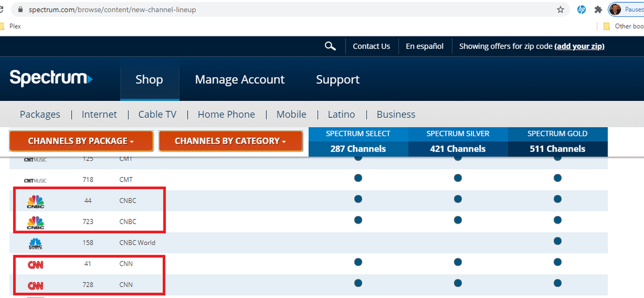Go to Home Phone section
Viewport: 644px width, 298px height.
[x=226, y=114]
